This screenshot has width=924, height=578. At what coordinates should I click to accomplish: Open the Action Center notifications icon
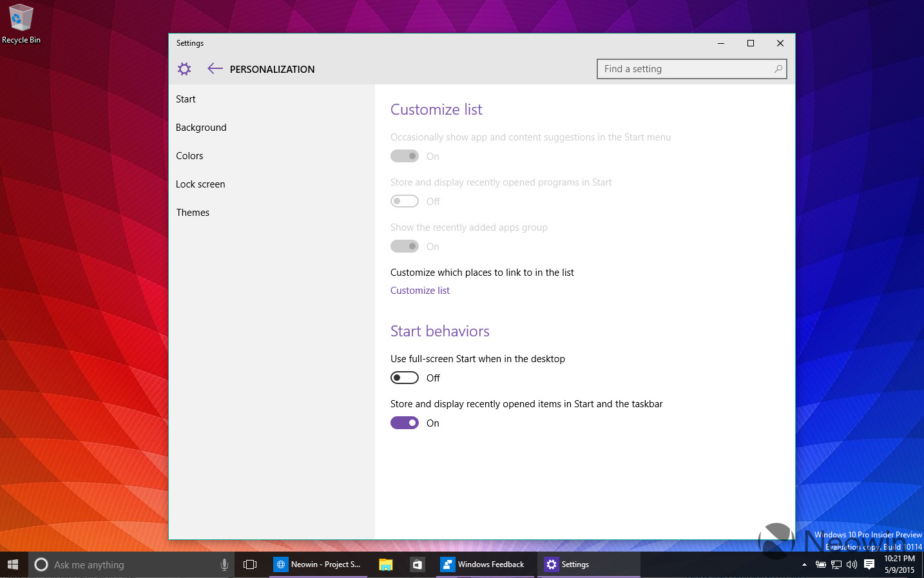869,564
